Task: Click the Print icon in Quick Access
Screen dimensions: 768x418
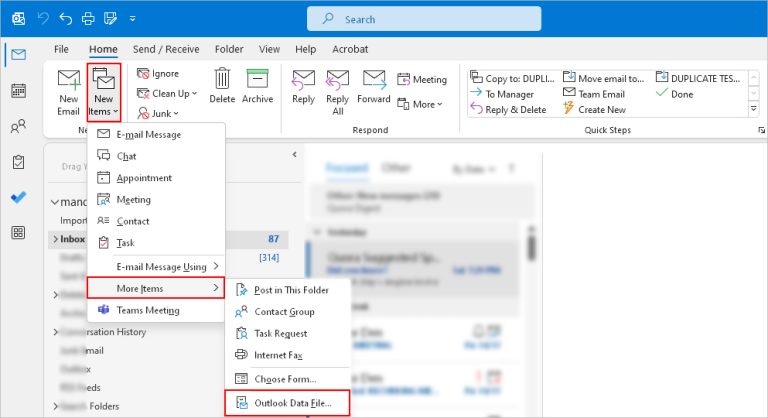Action: pos(88,19)
